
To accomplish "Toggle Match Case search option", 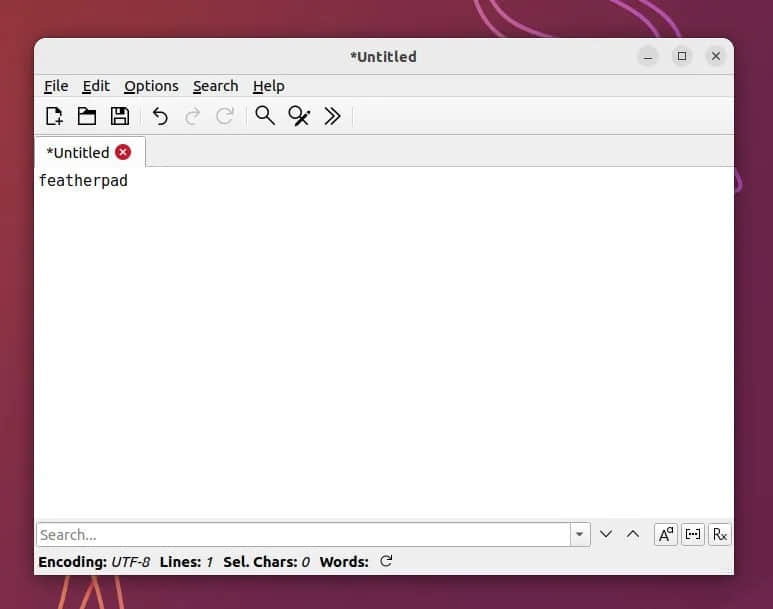I will click(x=666, y=535).
